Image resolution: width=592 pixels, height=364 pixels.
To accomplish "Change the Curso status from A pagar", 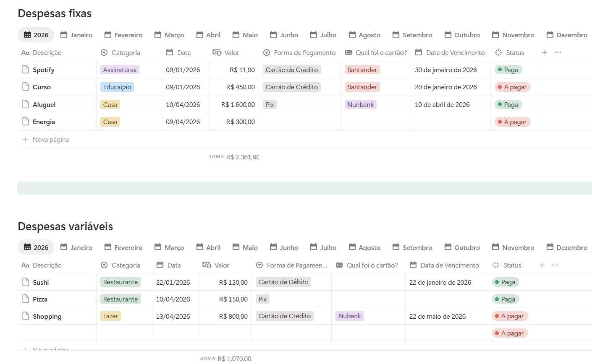I will 513,87.
